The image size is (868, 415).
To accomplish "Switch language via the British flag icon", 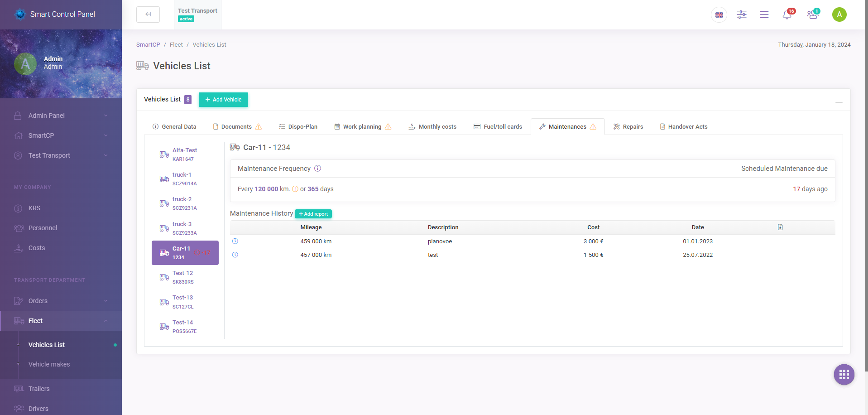I will [719, 14].
